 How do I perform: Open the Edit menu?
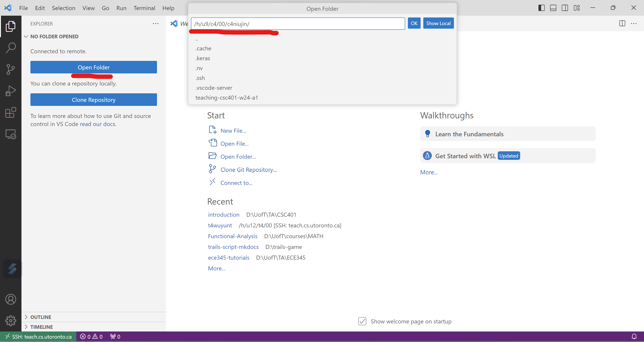40,8
